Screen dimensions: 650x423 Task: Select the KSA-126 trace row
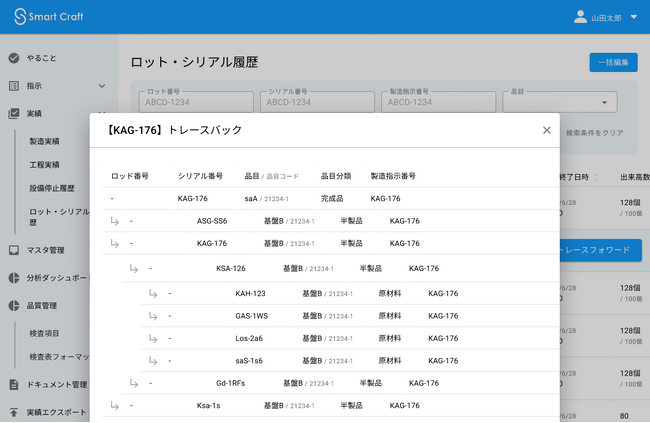tap(340, 268)
